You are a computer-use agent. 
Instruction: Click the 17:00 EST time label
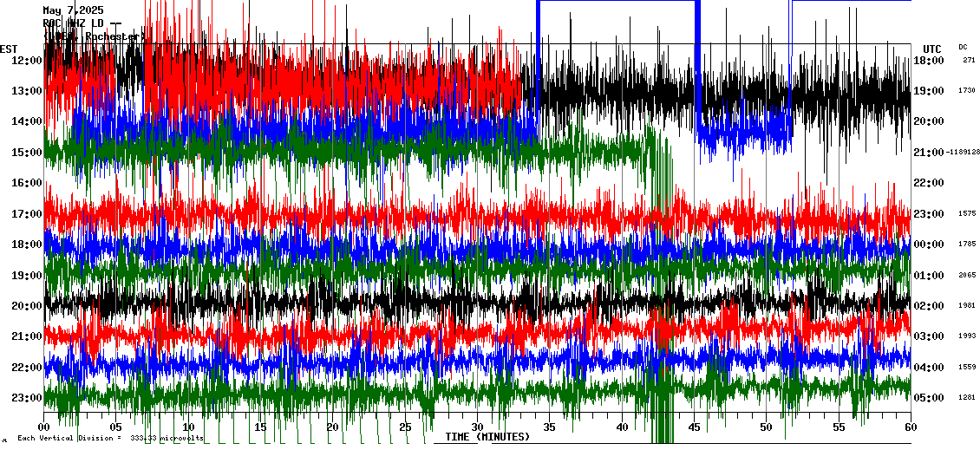[x=26, y=214]
